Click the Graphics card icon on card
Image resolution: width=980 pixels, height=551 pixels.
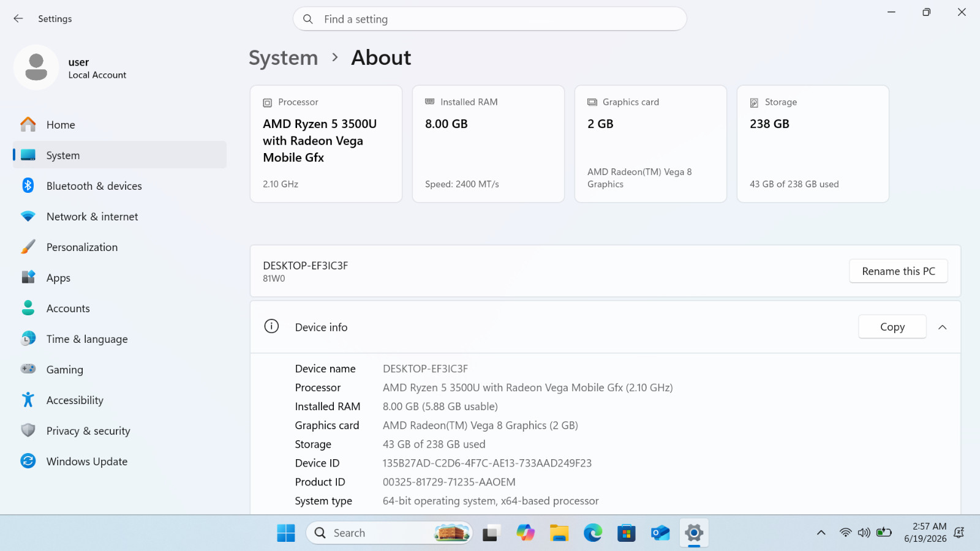[x=592, y=102]
